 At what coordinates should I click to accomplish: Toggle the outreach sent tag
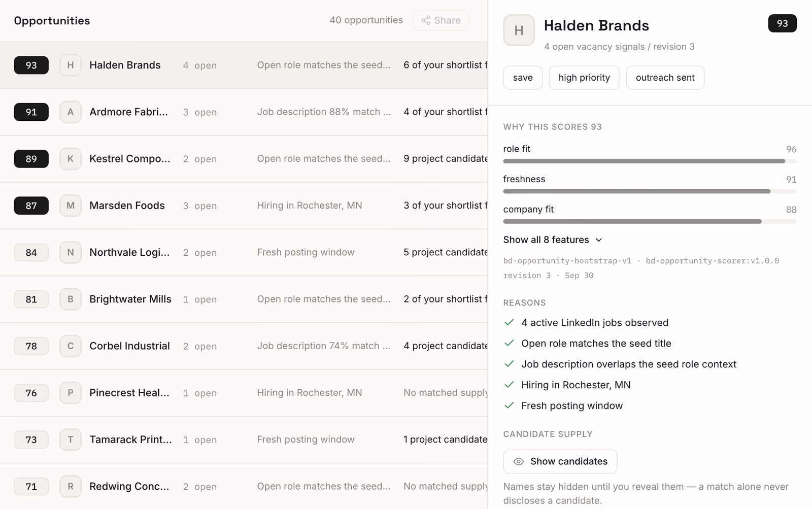(665, 78)
